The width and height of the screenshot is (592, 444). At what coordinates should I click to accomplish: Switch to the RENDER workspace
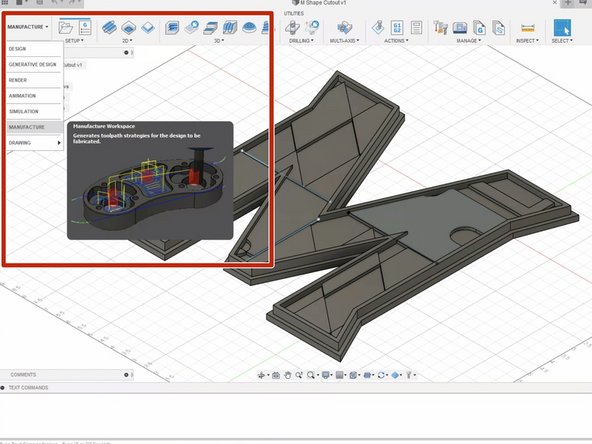pyautogui.click(x=34, y=80)
